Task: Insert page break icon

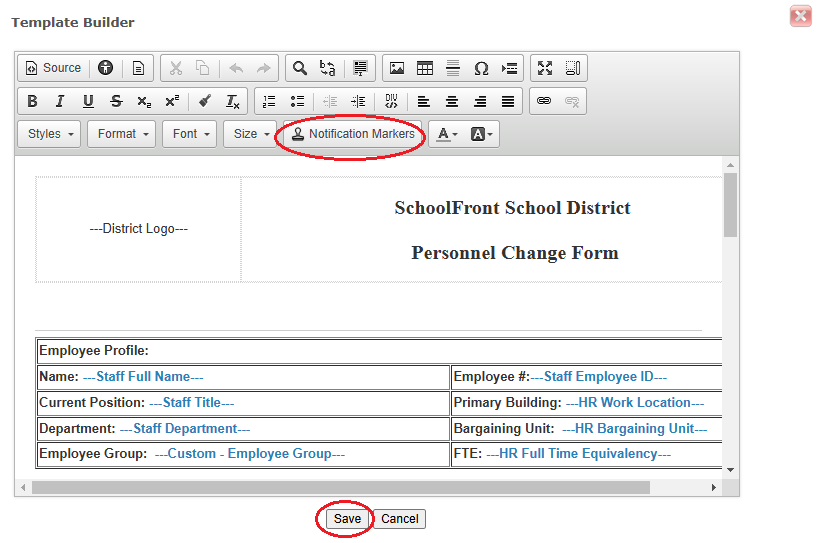Action: 509,68
